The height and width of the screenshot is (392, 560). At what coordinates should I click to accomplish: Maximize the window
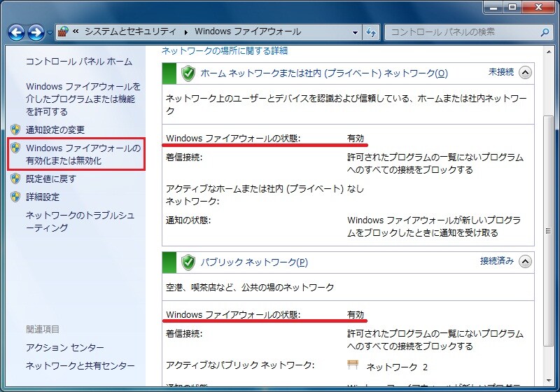click(512, 7)
